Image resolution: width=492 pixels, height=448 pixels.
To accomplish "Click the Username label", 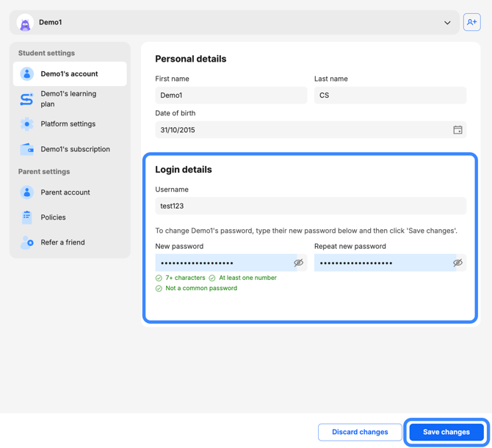I will [x=172, y=189].
